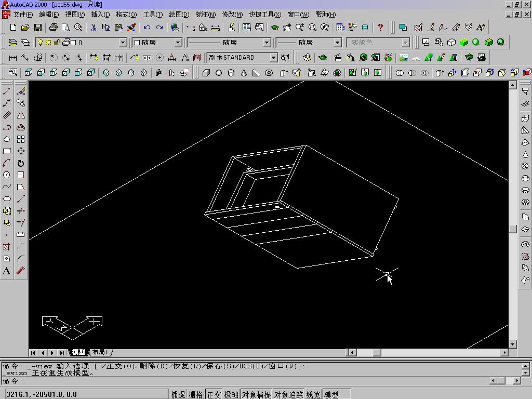This screenshot has height=399, width=532.
Task: Click the color control box showing 随层
Action: [157, 43]
